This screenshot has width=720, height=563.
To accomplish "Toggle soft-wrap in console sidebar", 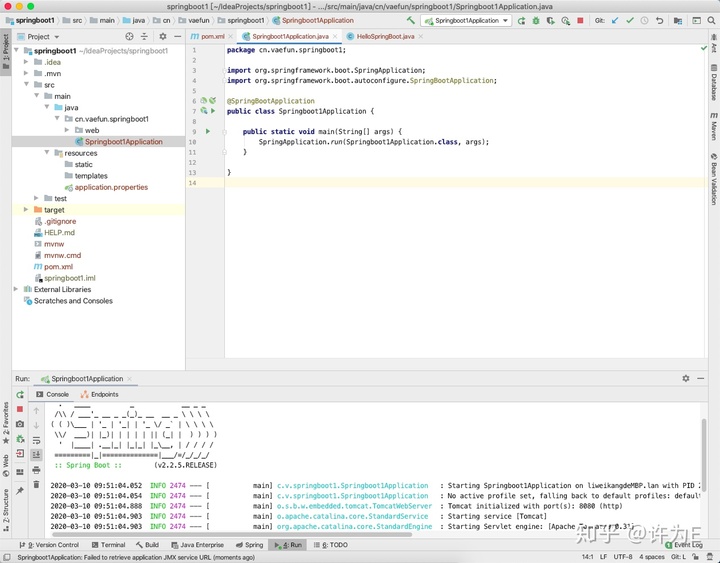I will 36,440.
